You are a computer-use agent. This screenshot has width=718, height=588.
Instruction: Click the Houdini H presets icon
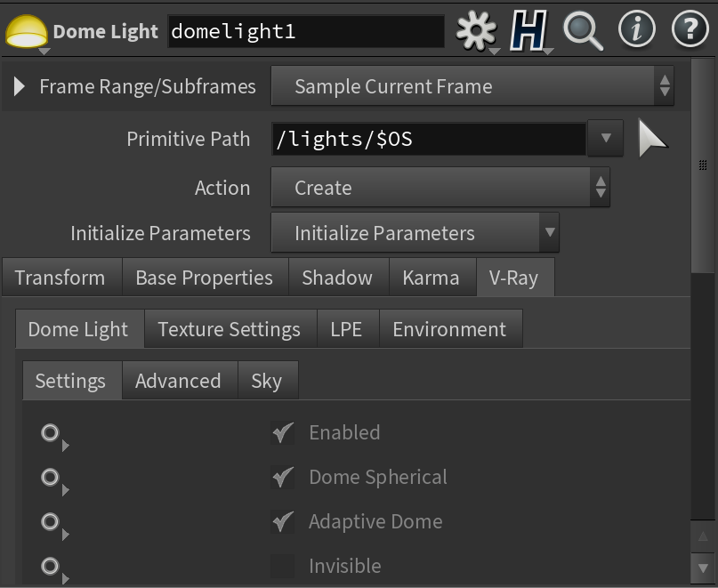[x=528, y=30]
